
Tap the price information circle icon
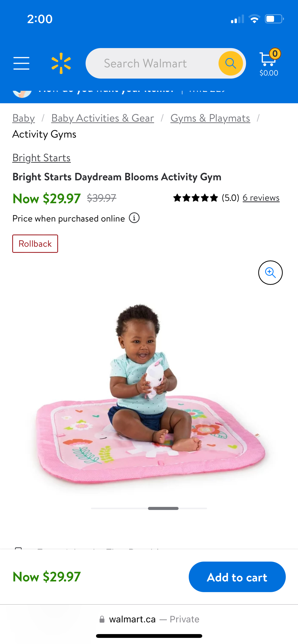(134, 218)
